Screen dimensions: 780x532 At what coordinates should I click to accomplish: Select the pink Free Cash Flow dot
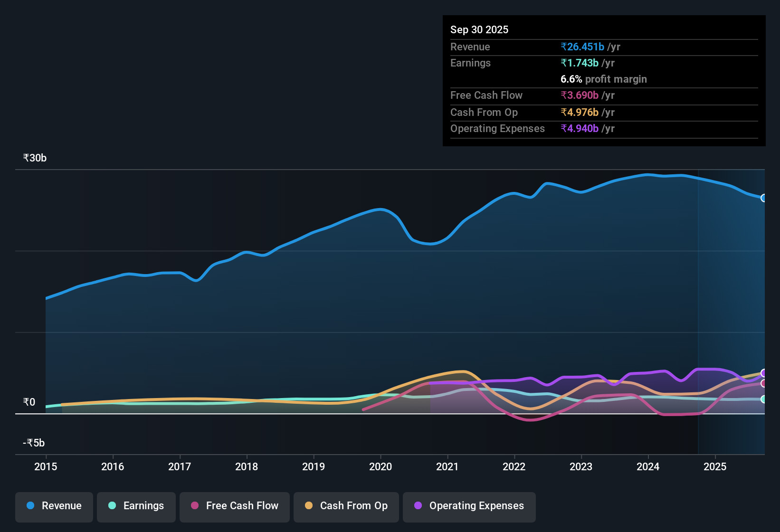(194, 506)
